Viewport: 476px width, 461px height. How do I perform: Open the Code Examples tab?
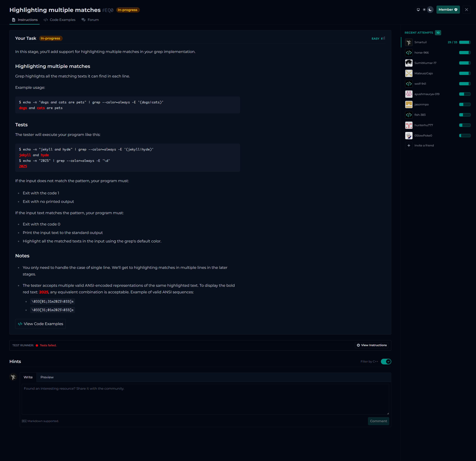(x=59, y=20)
